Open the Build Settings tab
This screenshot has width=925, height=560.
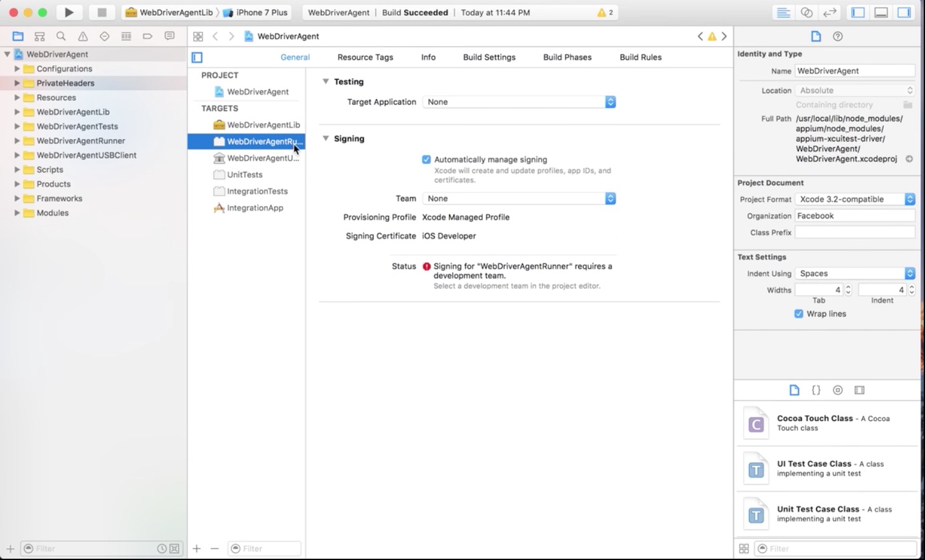pos(489,57)
